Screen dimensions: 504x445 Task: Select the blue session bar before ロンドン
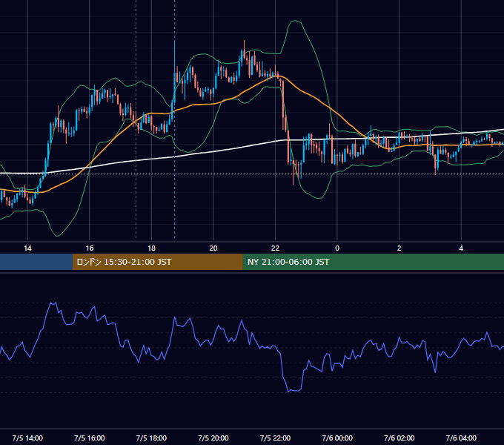coord(36,262)
